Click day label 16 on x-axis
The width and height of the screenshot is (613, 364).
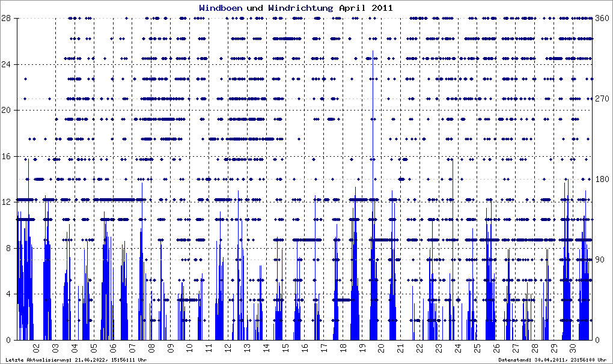(305, 348)
